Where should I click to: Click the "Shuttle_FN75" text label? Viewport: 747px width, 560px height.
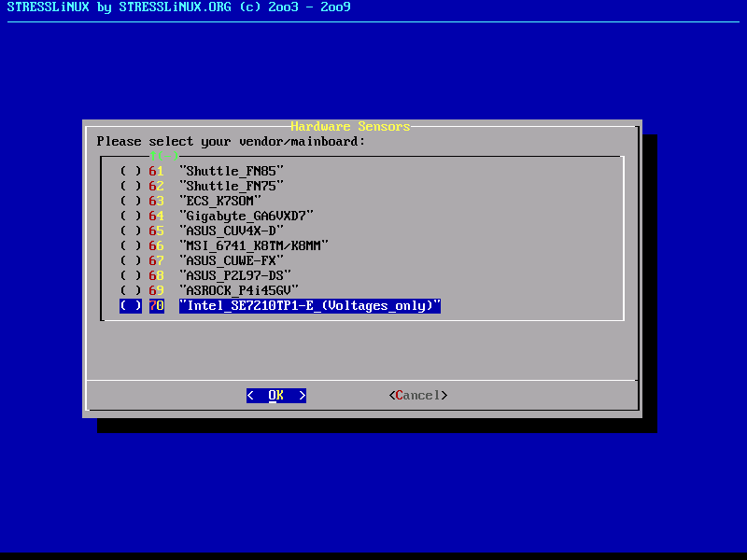(232, 186)
